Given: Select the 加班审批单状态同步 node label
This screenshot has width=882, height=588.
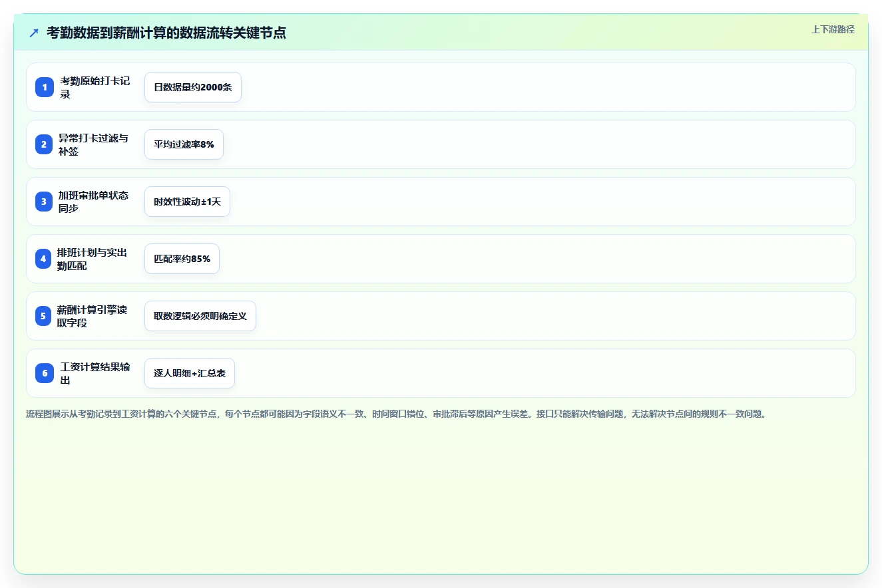Looking at the screenshot, I should point(93,202).
